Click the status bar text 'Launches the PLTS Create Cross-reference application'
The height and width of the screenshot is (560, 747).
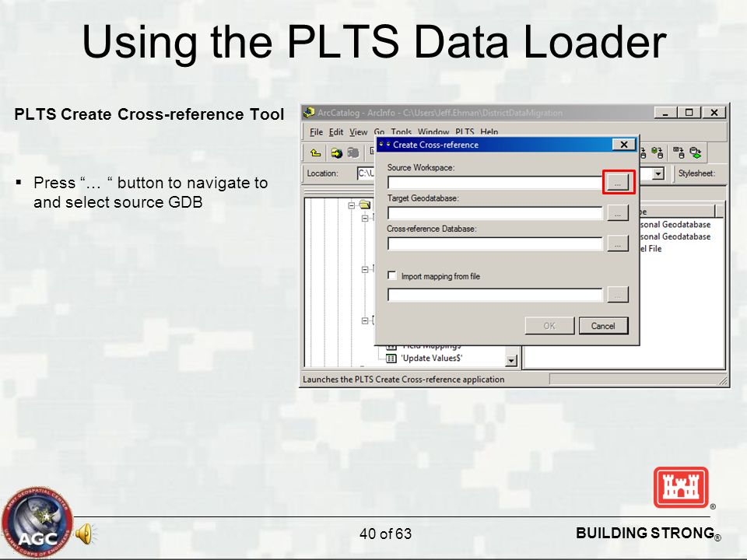(404, 380)
